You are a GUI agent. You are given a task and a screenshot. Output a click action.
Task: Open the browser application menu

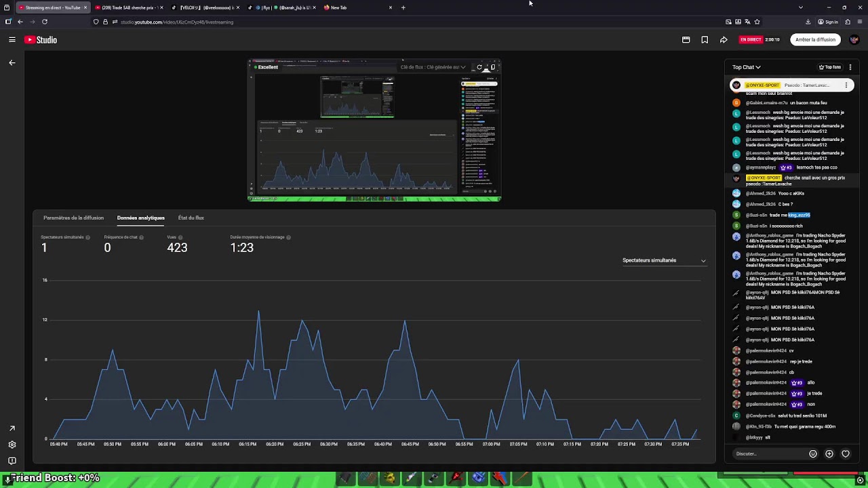tap(860, 22)
